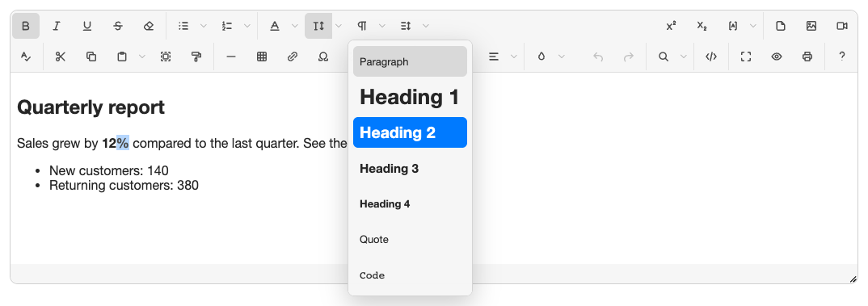Toggle bold formatting button

(26, 26)
